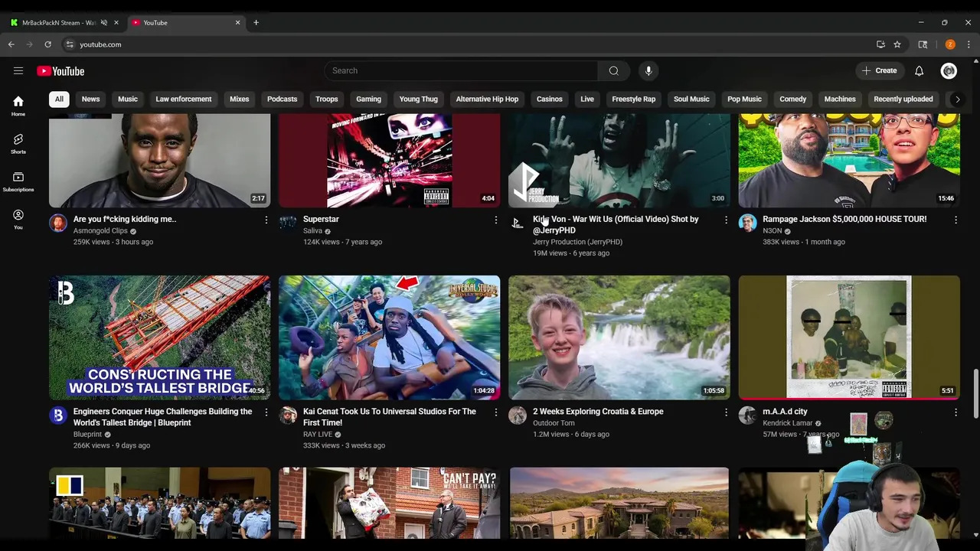
Task: Open Subscriptions from the sidebar
Action: click(18, 181)
